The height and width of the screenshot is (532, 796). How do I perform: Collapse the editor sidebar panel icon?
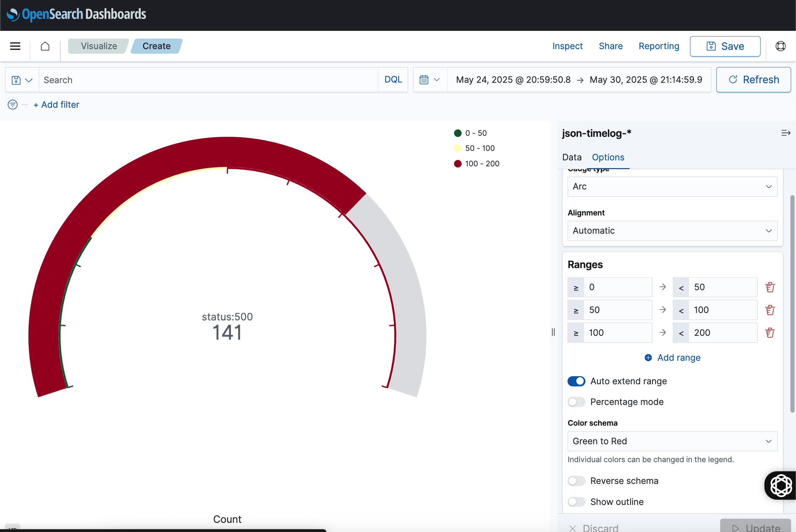[785, 133]
